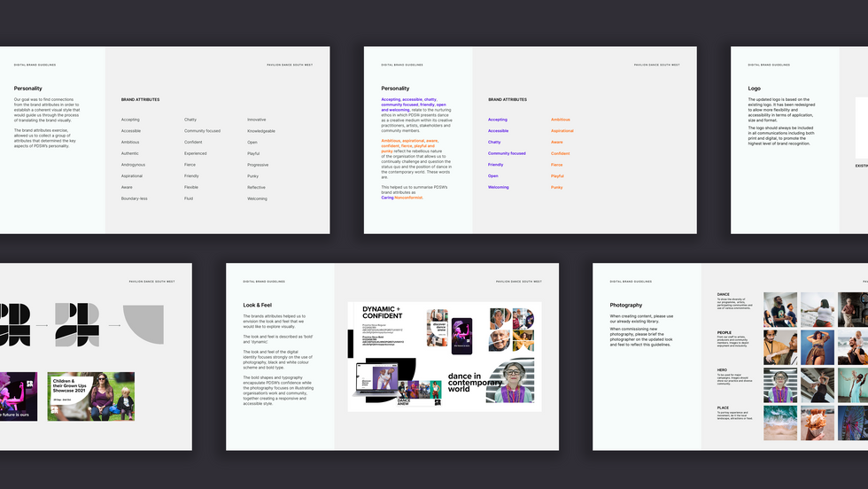868x489 pixels.
Task: Click 'dance in contemporary world' text
Action: pyautogui.click(x=475, y=383)
